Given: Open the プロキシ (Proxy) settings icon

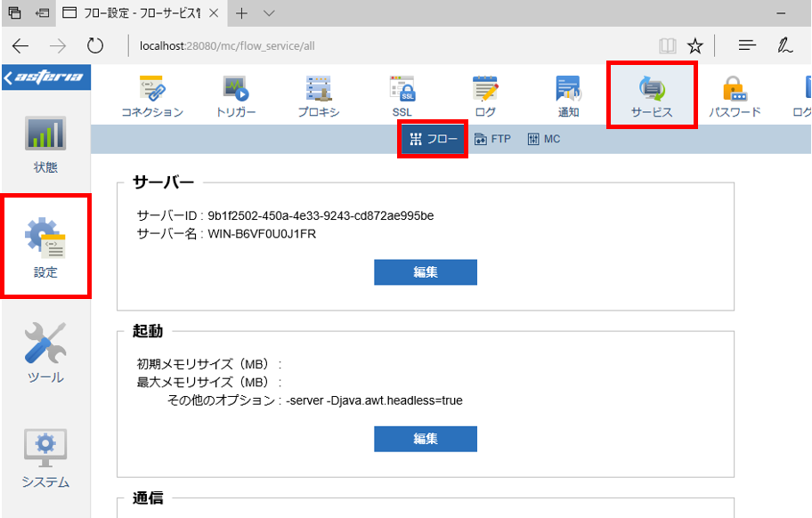Looking at the screenshot, I should pos(319,96).
